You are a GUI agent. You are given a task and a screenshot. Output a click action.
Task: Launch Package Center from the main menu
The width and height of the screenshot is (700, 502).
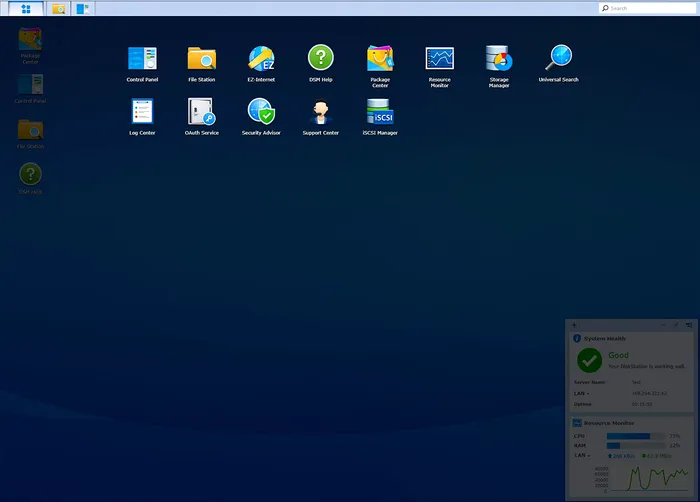coord(380,66)
